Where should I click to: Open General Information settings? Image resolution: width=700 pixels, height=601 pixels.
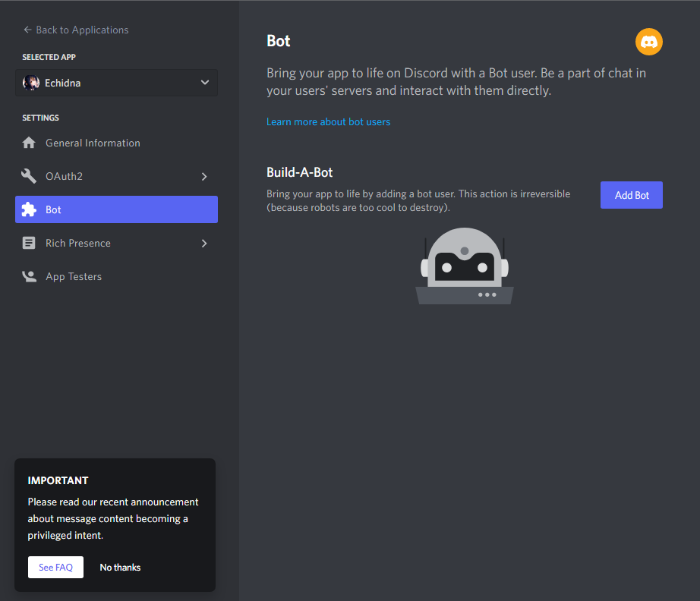coord(116,143)
